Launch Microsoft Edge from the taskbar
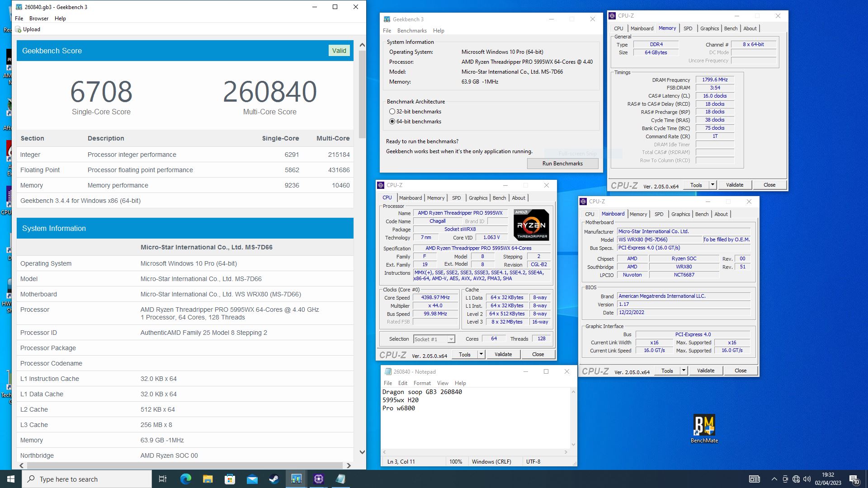 coord(185,479)
